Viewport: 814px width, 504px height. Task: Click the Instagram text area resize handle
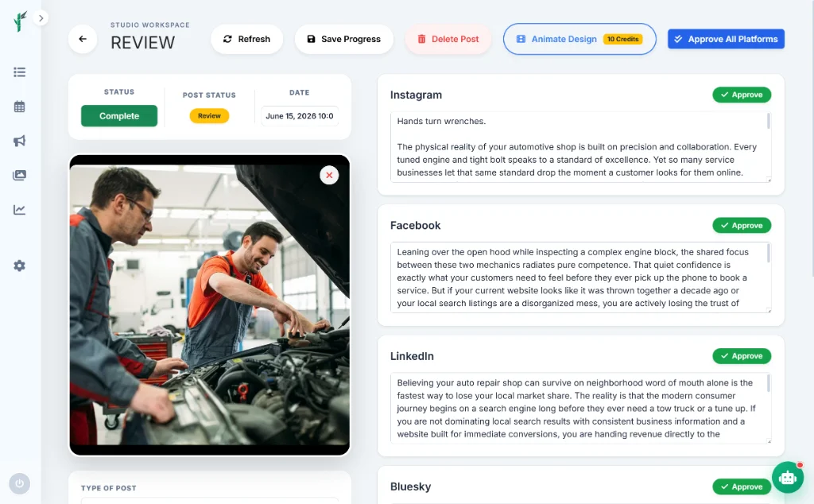tap(769, 180)
